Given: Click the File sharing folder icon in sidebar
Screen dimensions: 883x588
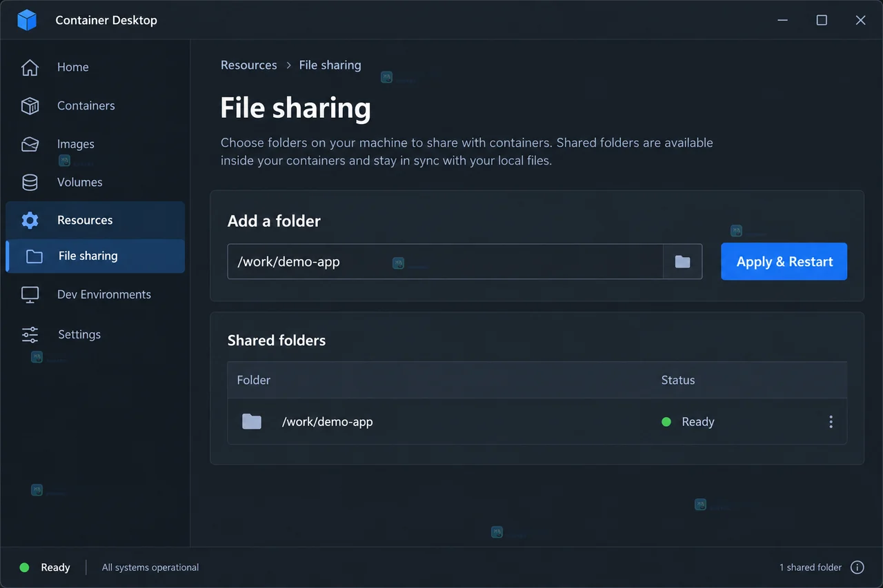Looking at the screenshot, I should 34,256.
